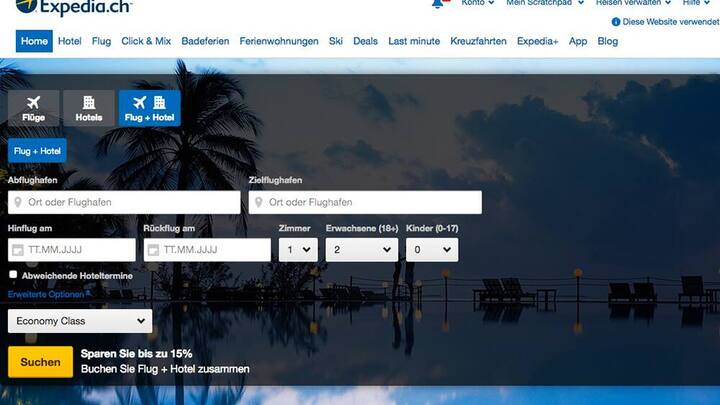Open the Erwachsene (18+) dropdown
The image size is (720, 405).
click(x=362, y=250)
